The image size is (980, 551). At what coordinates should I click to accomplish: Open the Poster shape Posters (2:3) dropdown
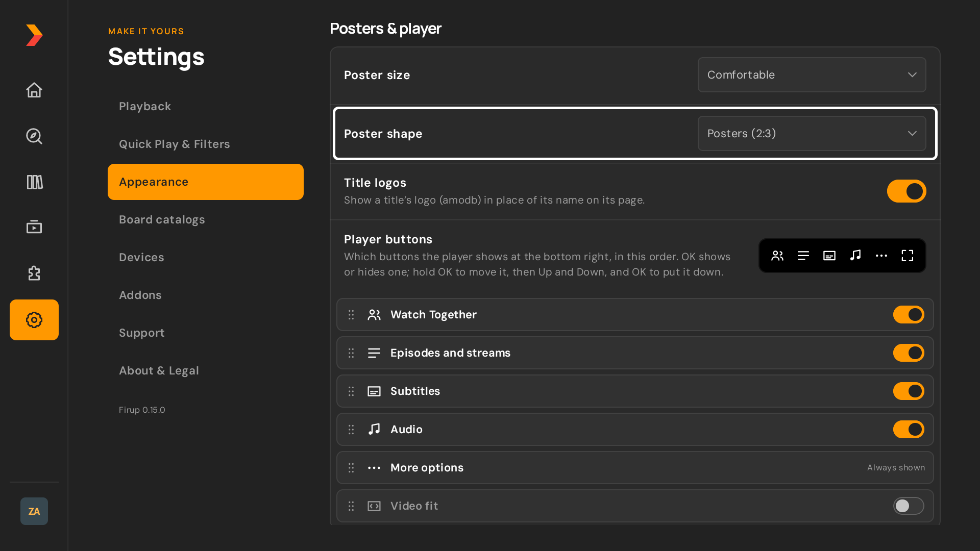coord(812,134)
